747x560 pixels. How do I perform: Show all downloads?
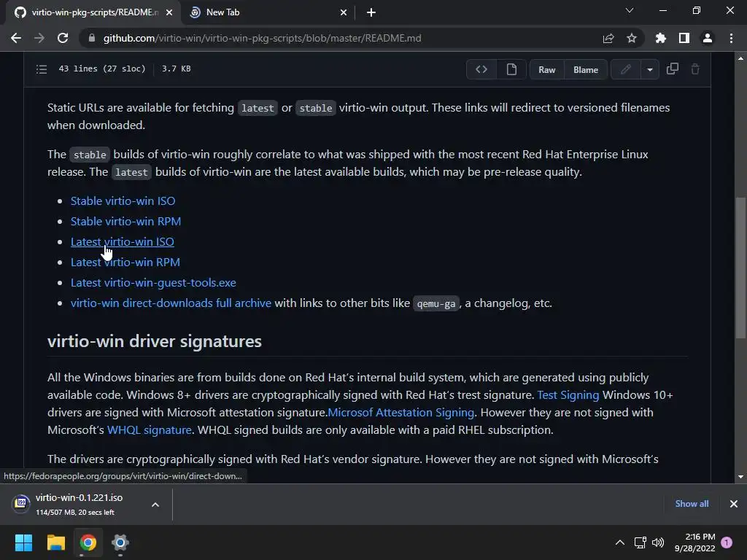pos(692,504)
